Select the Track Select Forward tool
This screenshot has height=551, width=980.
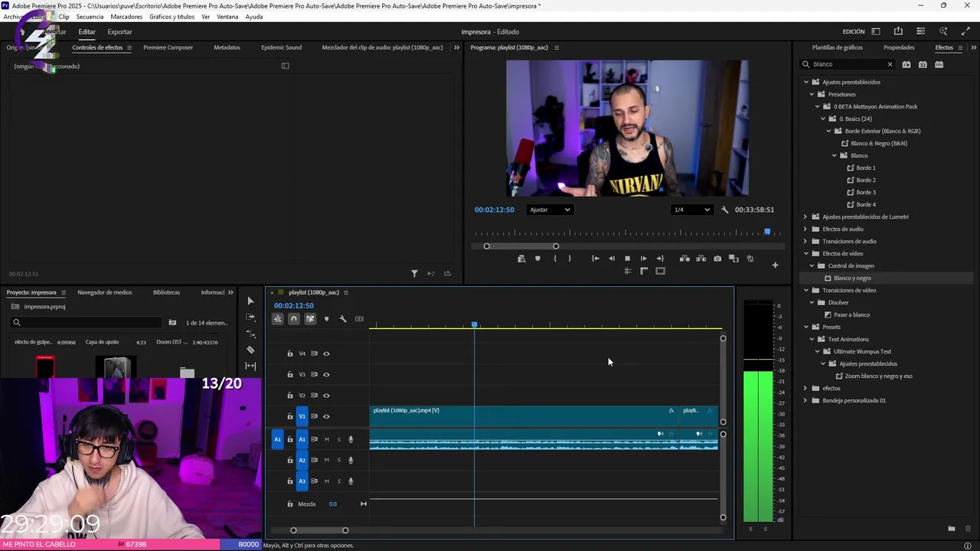[x=250, y=317]
